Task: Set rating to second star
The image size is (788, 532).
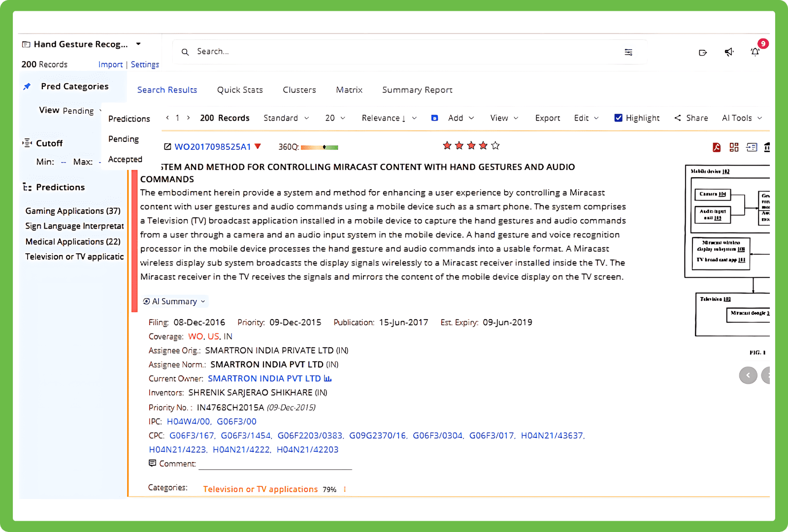Action: click(x=459, y=145)
